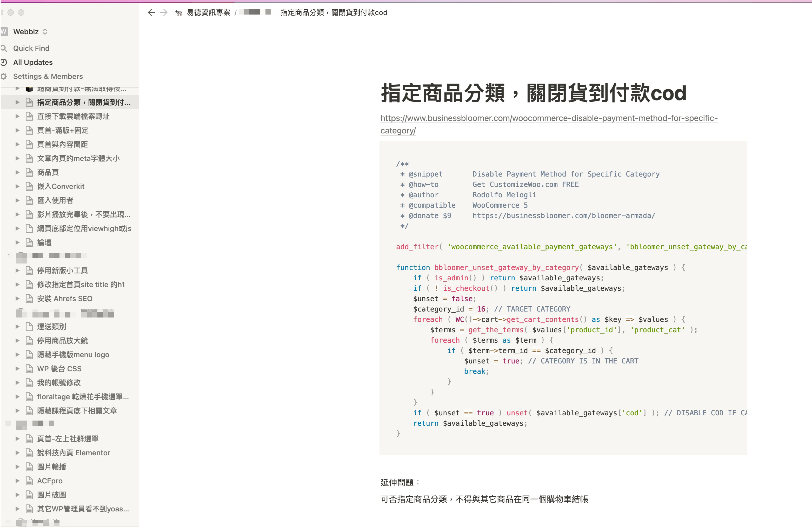Click the 可否指定商品分類 paragraph
Image resolution: width=812 pixels, height=527 pixels.
pos(484,499)
